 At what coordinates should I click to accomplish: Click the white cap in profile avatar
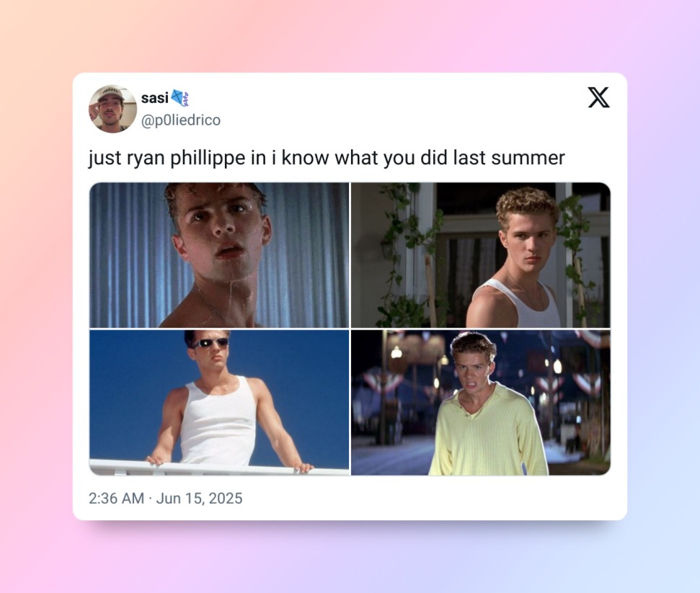point(111,93)
